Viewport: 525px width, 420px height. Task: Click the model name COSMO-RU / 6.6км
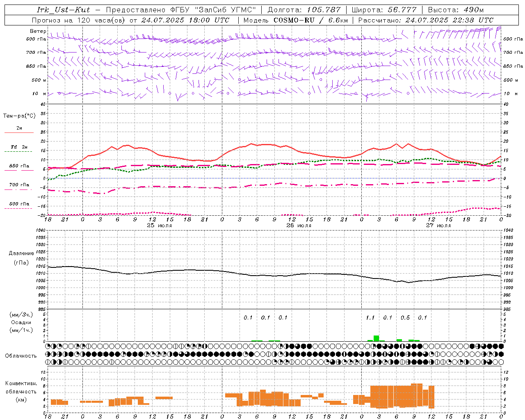pos(310,20)
